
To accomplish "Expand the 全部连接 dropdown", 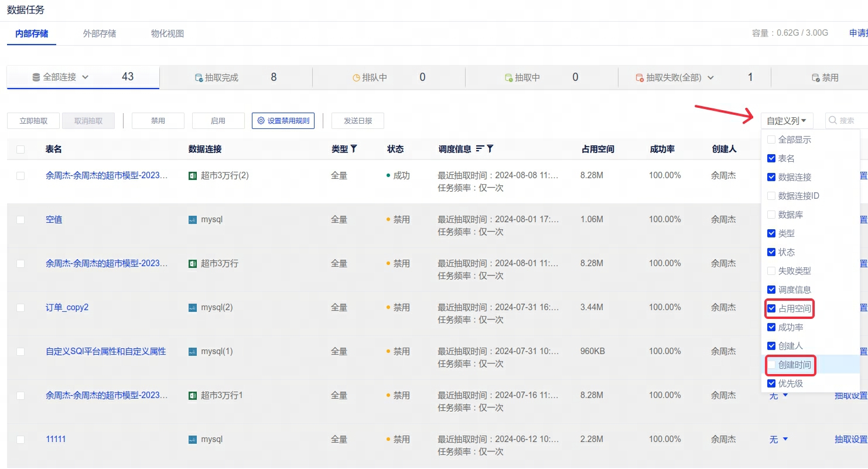I will coord(85,77).
